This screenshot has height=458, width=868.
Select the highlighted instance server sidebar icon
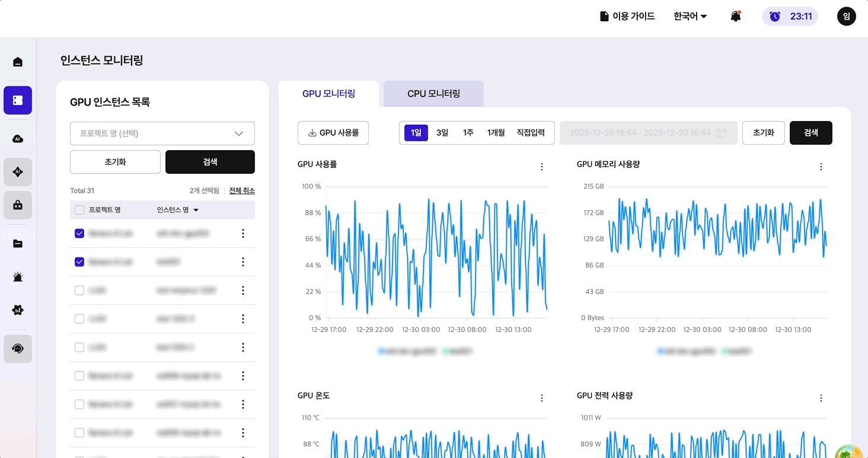coord(18,100)
